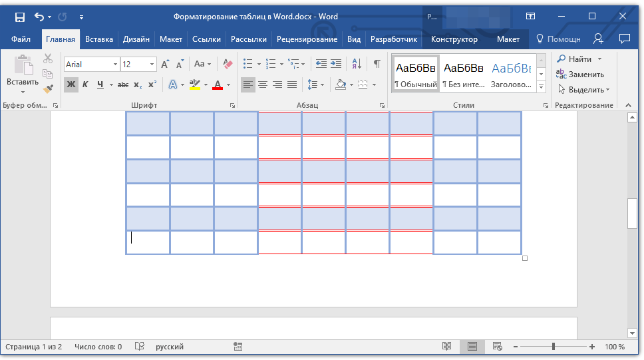Open text effects glowing A button

click(173, 85)
